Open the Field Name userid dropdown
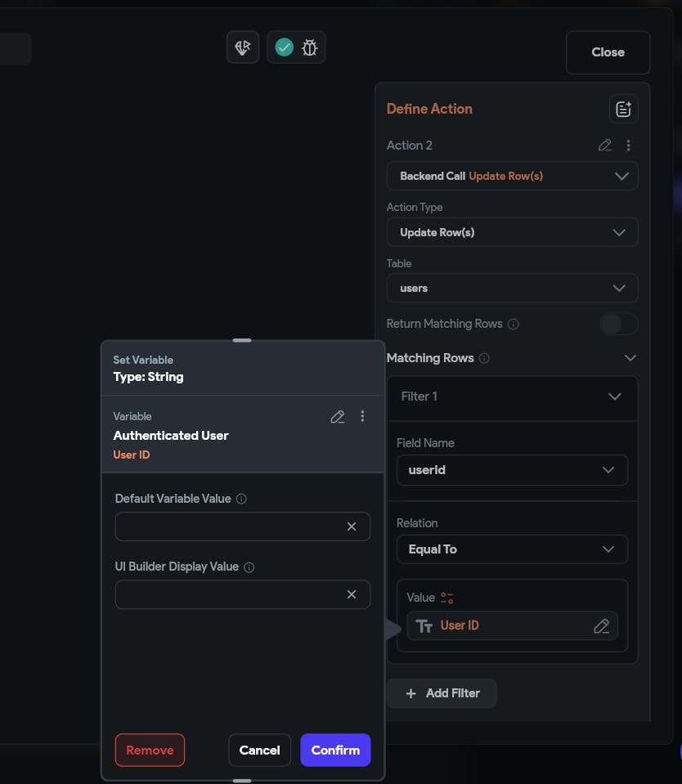 coord(512,470)
